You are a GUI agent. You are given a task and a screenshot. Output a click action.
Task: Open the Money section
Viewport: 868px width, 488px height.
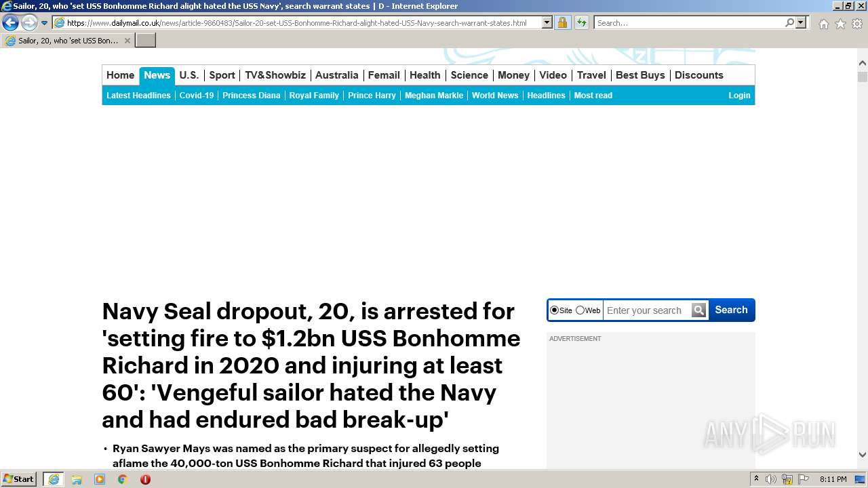click(x=513, y=75)
